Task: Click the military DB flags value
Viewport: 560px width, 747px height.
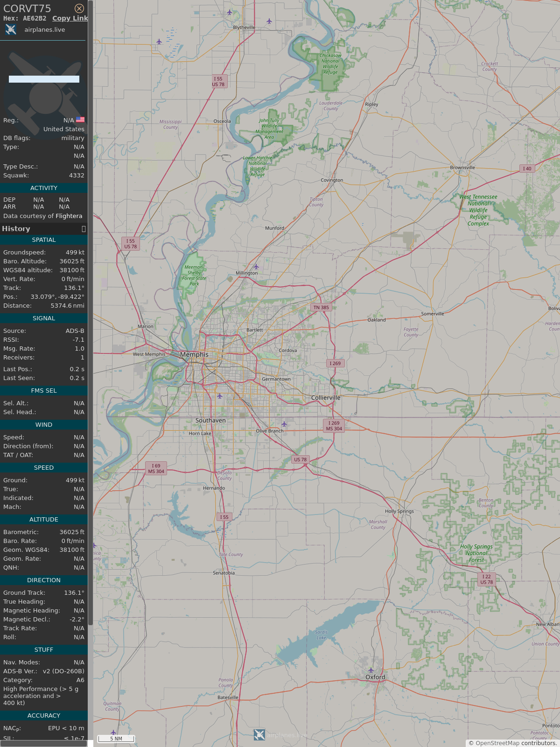Action: pyautogui.click(x=73, y=138)
